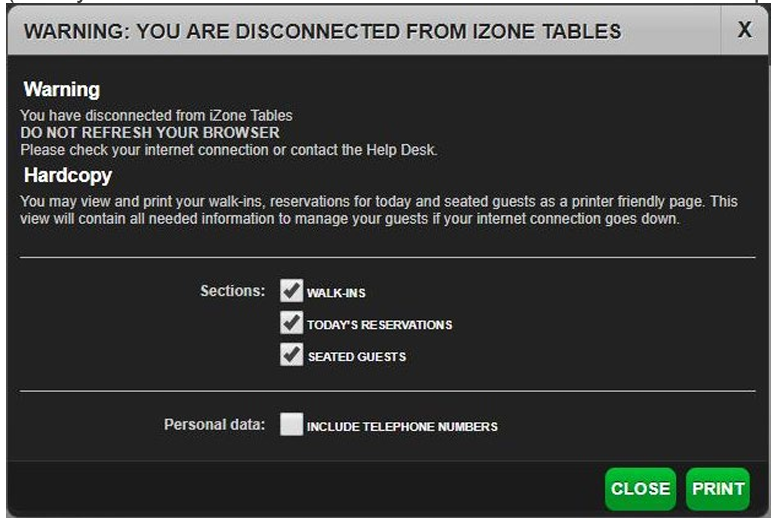Click the SEATED GUESTS label text

pos(356,357)
